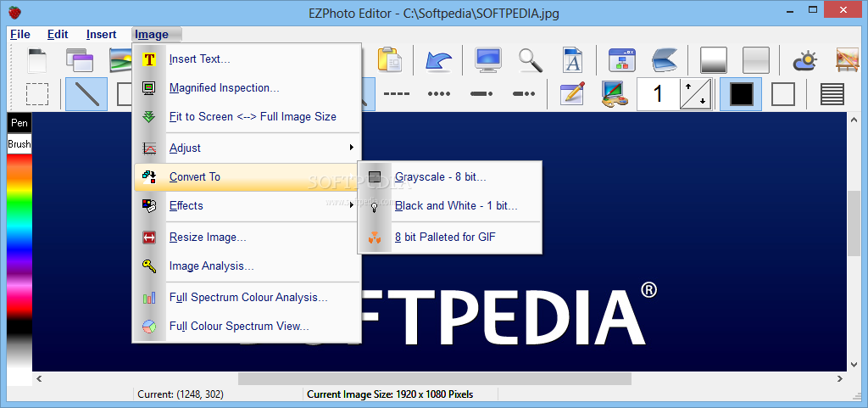Click the strawberry application icon in title bar
This screenshot has width=868, height=408.
14,10
